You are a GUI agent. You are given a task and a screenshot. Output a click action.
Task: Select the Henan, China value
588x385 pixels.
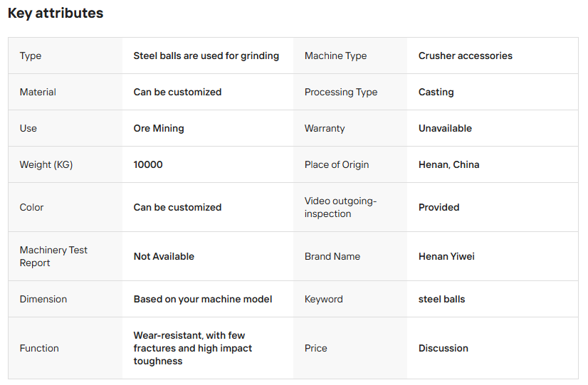click(449, 164)
